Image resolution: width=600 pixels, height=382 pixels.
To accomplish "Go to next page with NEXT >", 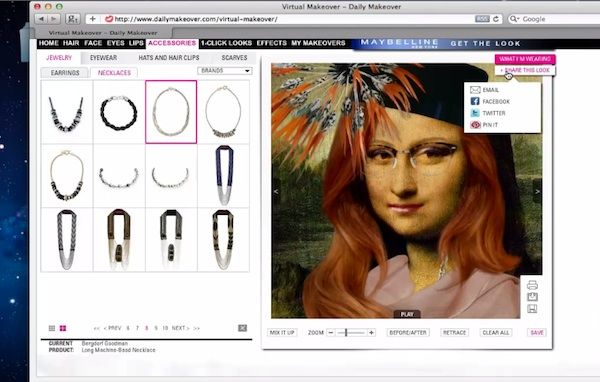I will 180,328.
